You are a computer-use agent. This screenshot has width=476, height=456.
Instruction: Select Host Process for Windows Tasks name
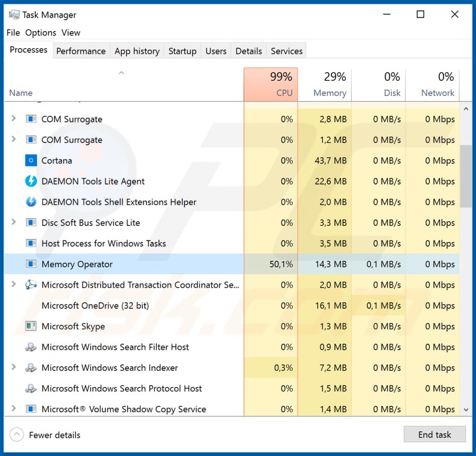point(104,243)
